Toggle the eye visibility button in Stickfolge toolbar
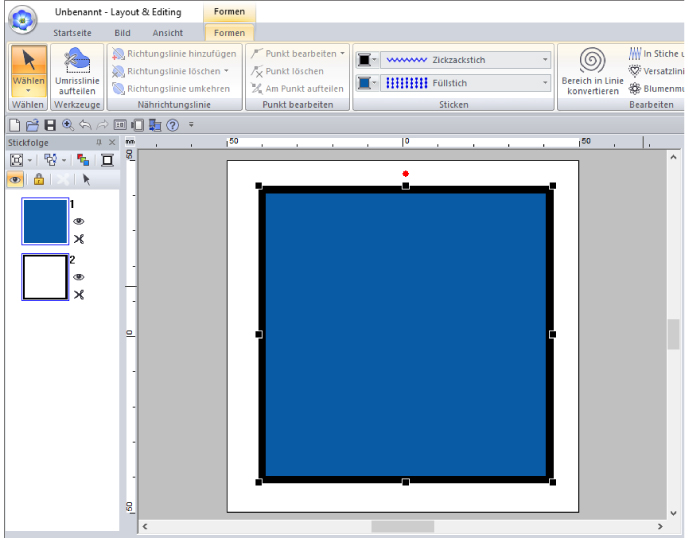 (15, 179)
